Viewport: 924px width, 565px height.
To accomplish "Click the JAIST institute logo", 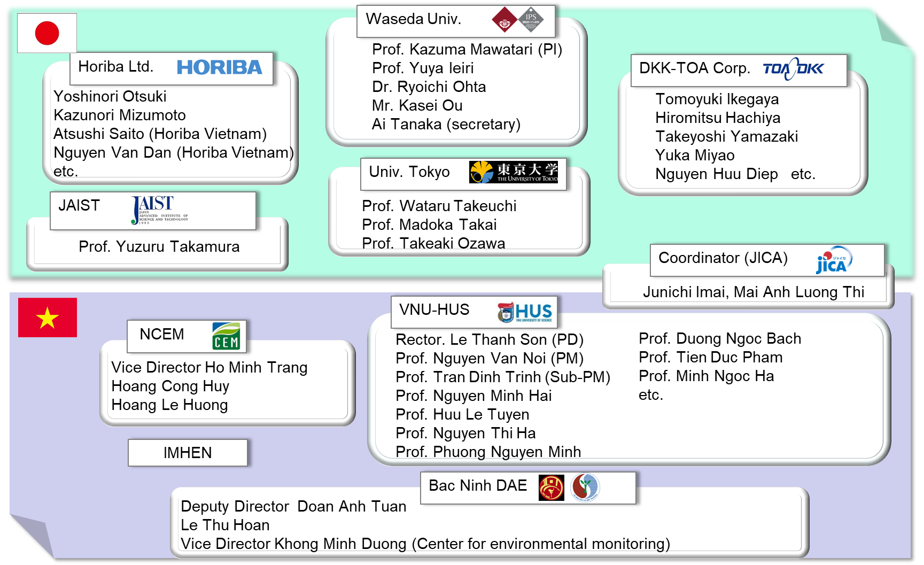I will tap(159, 210).
